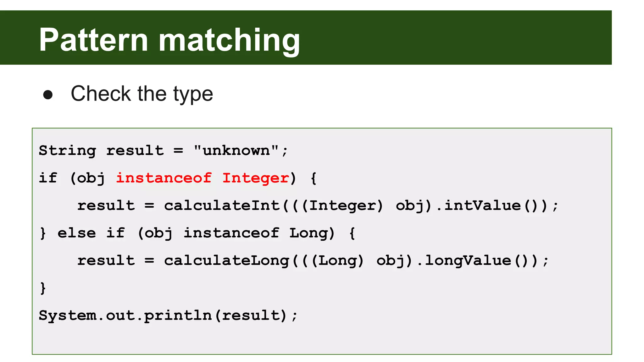Click the 'calculateInt' method call
Screen dimensions: 644x362
[222, 206]
